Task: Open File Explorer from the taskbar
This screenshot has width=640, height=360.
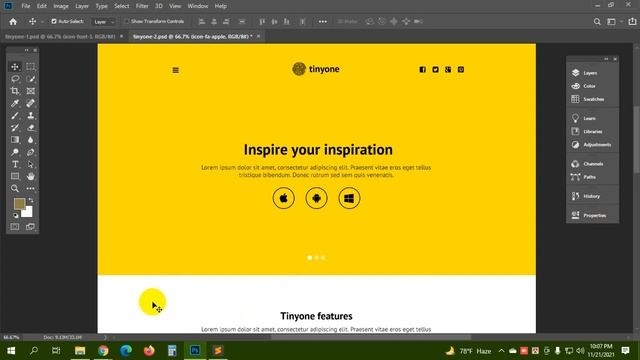Action: pyautogui.click(x=80, y=351)
